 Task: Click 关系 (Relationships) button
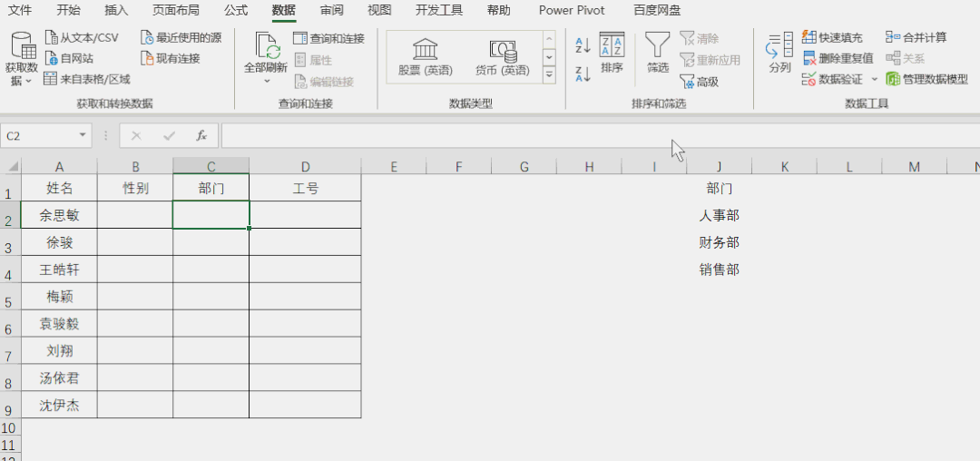[905, 58]
